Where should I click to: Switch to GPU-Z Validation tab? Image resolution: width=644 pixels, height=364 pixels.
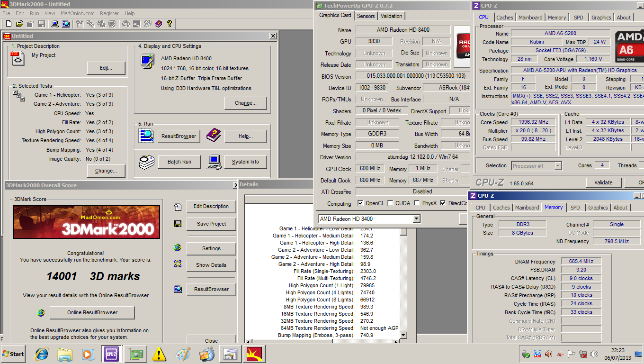pos(392,16)
